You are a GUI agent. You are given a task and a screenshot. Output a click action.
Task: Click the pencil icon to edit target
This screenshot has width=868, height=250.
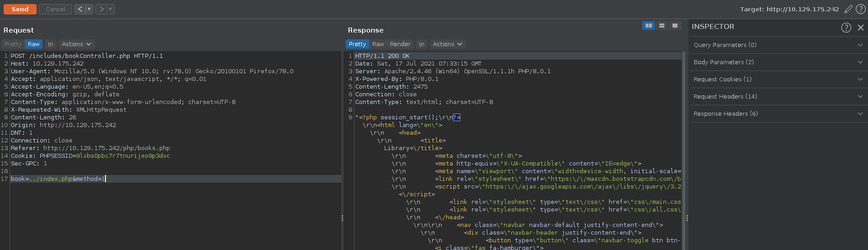click(848, 9)
